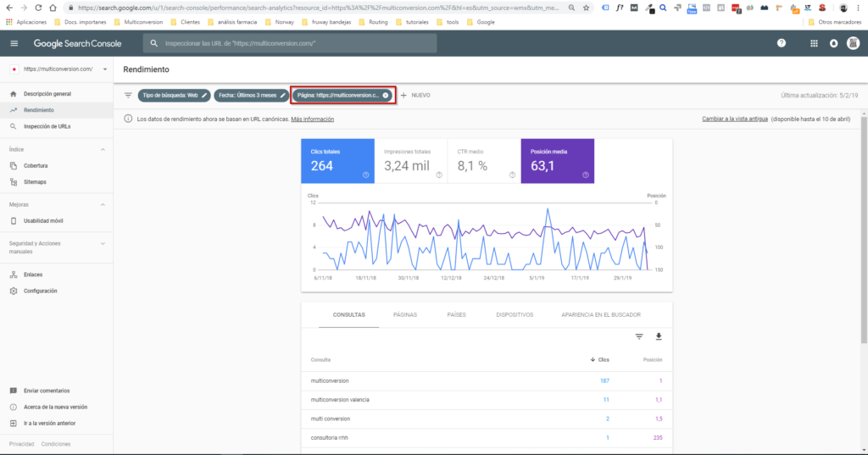Switch to the CONSULTAS tab

point(348,315)
